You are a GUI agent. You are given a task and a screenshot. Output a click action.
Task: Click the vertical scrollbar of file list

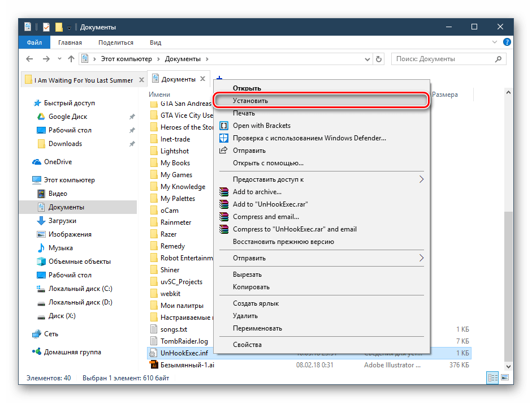[x=509, y=226]
